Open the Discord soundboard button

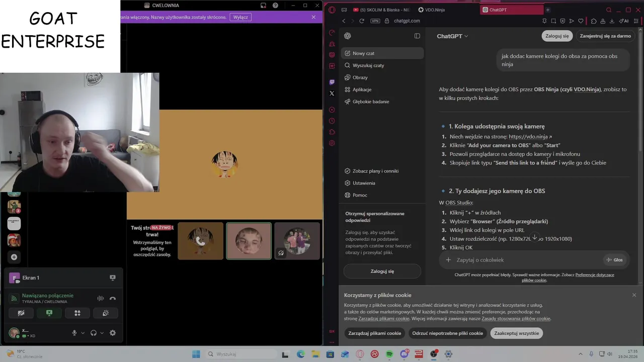click(x=106, y=313)
